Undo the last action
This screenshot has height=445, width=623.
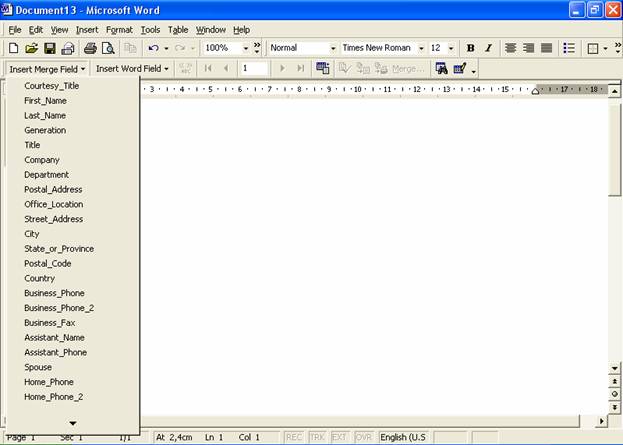pyautogui.click(x=153, y=48)
